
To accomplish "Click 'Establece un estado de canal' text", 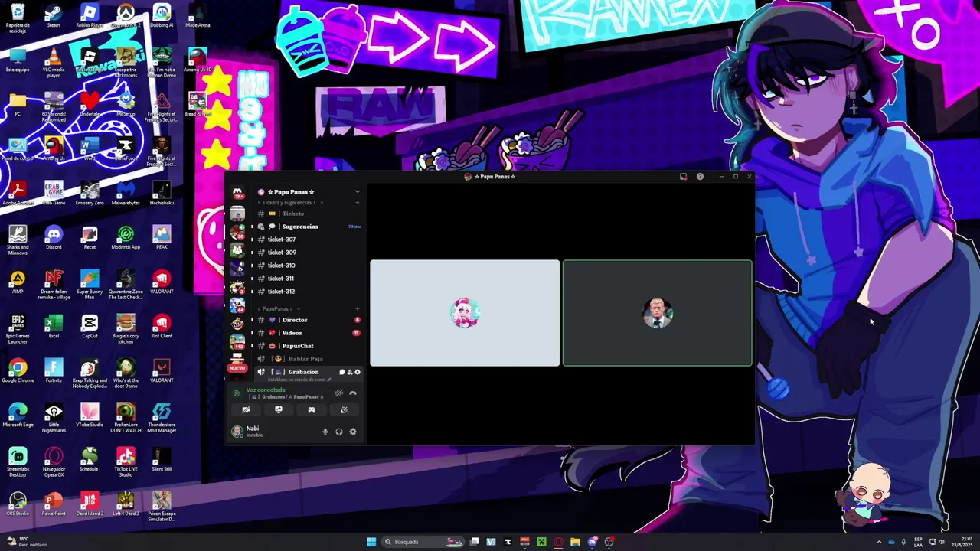I will point(299,380).
